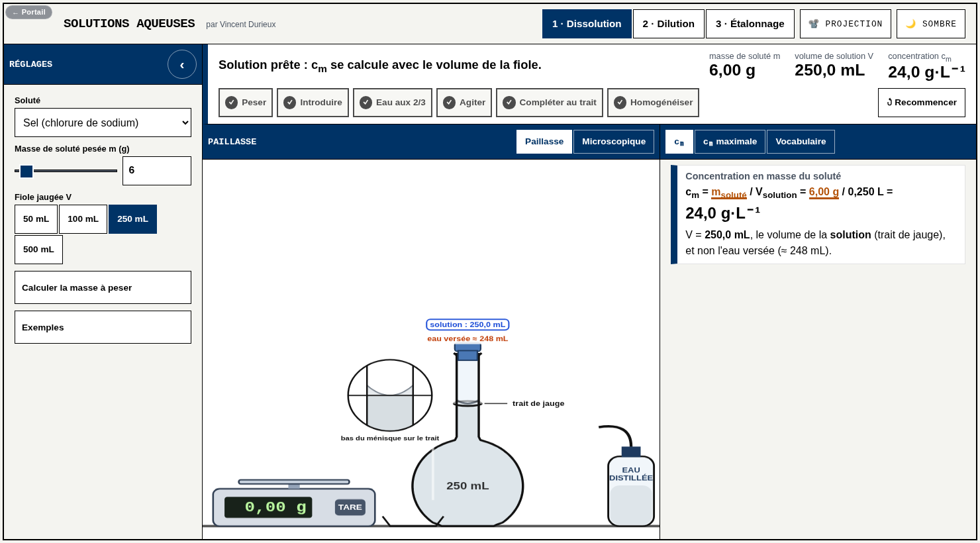Screen dimensions: 980x543
Task: Click the check icon on Eau aux 2/3
Action: (x=366, y=103)
